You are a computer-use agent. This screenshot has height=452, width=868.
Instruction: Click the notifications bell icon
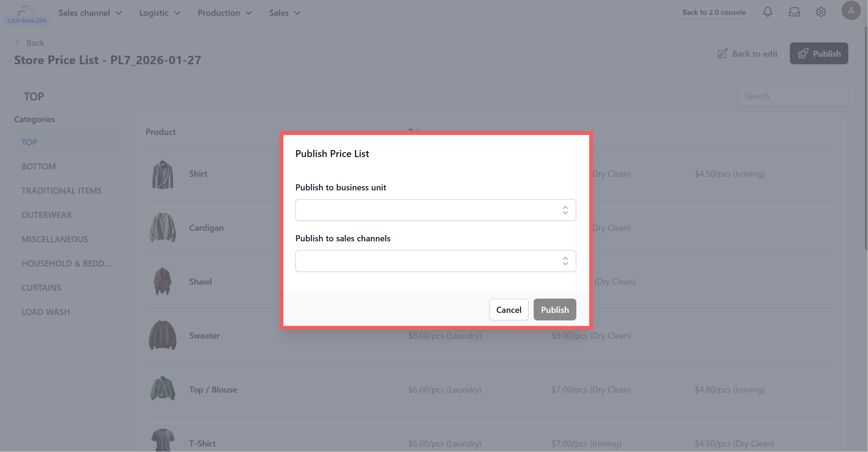(x=767, y=12)
